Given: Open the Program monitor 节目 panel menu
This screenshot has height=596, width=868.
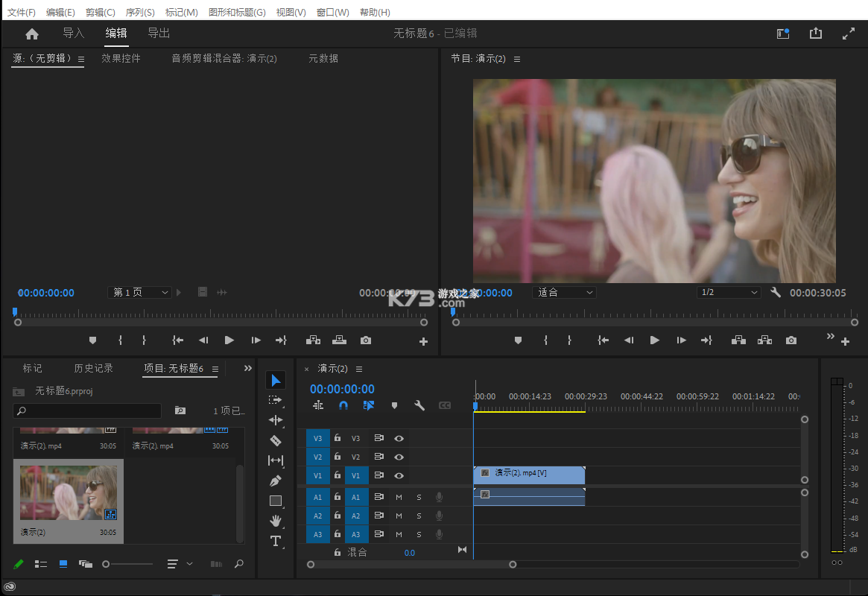Looking at the screenshot, I should 517,59.
